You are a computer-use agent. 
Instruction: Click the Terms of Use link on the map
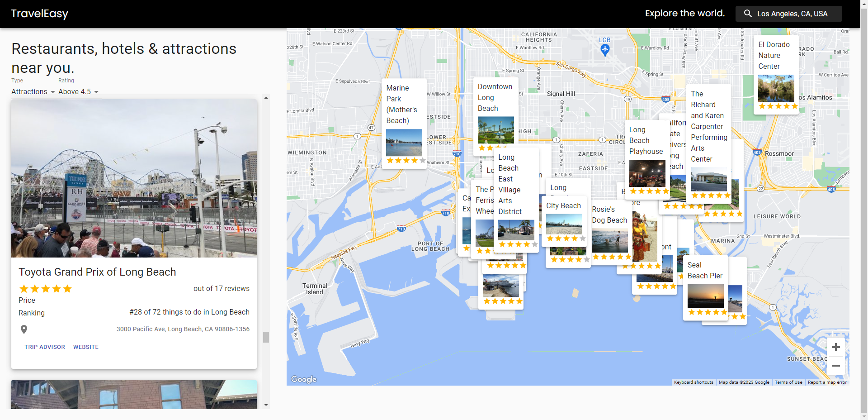(x=788, y=382)
